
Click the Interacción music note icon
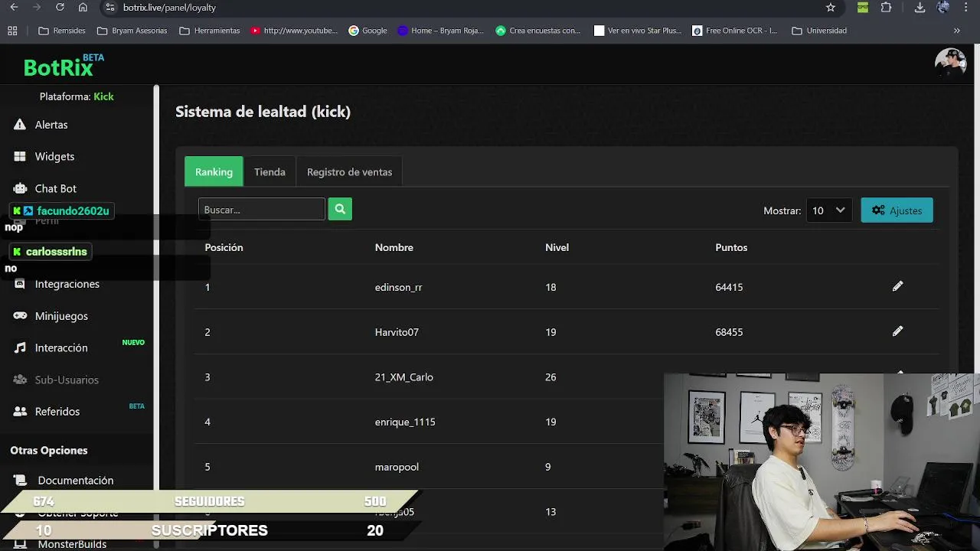(x=20, y=347)
